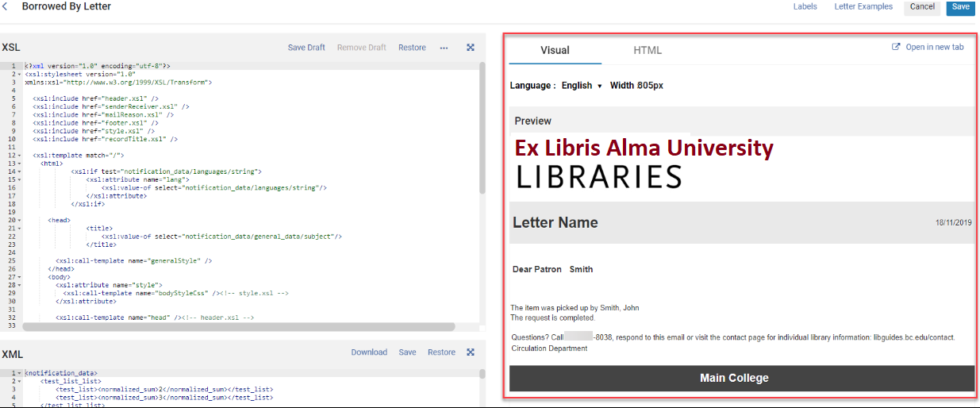Select the Visual preview tab
This screenshot has width=980, height=408.
pos(555,50)
